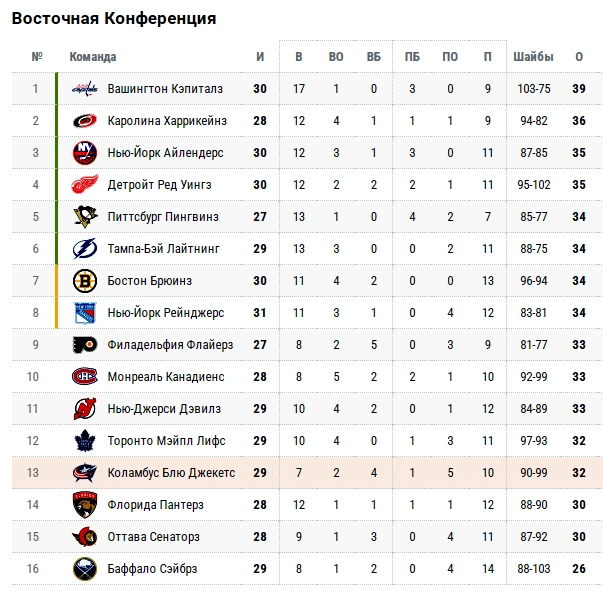Screen dimensions: 603x596
Task: Click the Buffalo Sabres logo icon
Action: click(85, 569)
